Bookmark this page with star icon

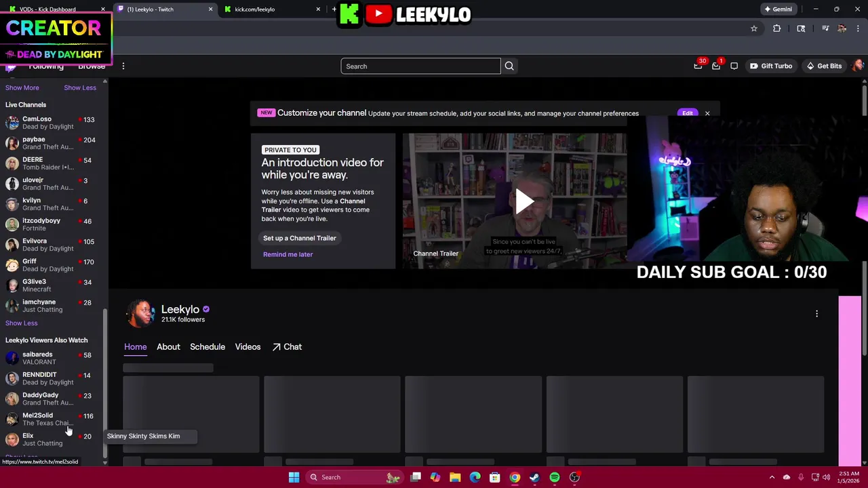coord(753,28)
